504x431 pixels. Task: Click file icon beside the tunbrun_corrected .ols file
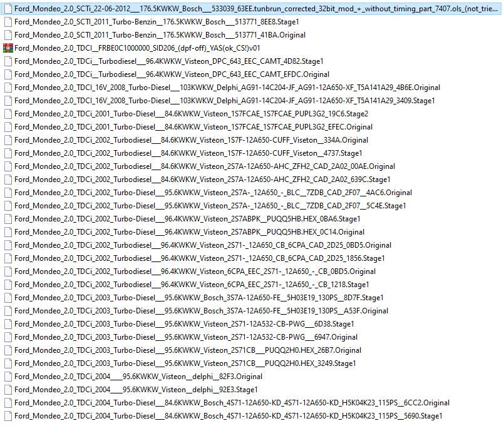[x=8, y=8]
